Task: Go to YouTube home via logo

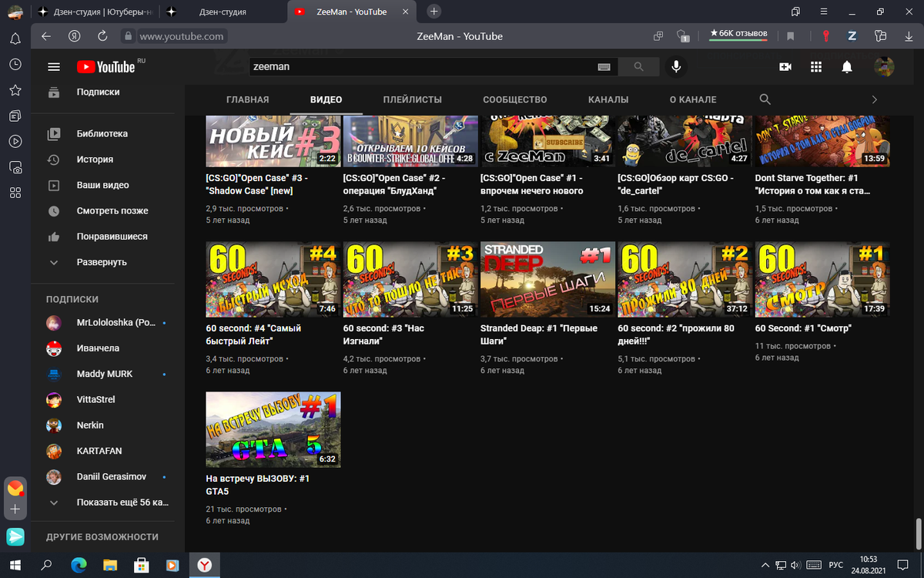Action: (x=105, y=67)
